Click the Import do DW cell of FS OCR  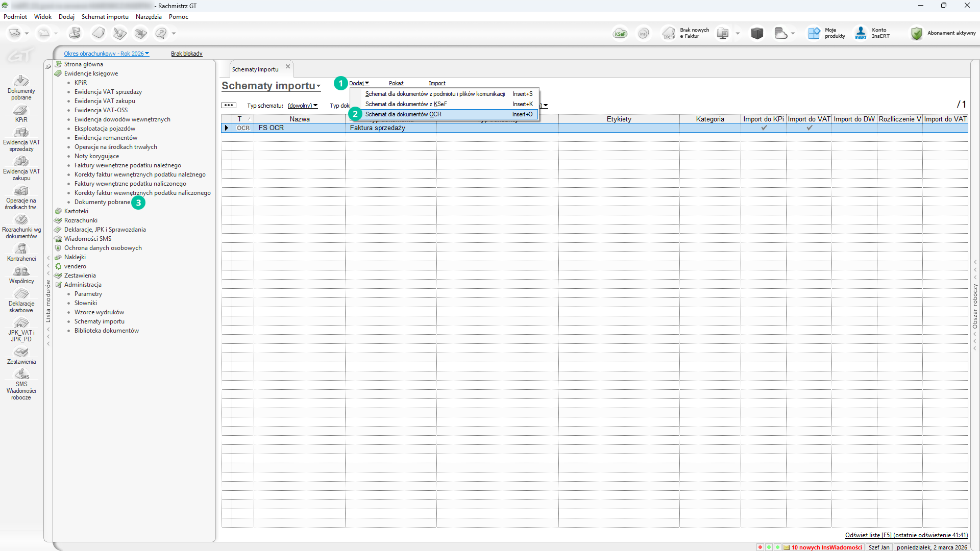coord(854,128)
